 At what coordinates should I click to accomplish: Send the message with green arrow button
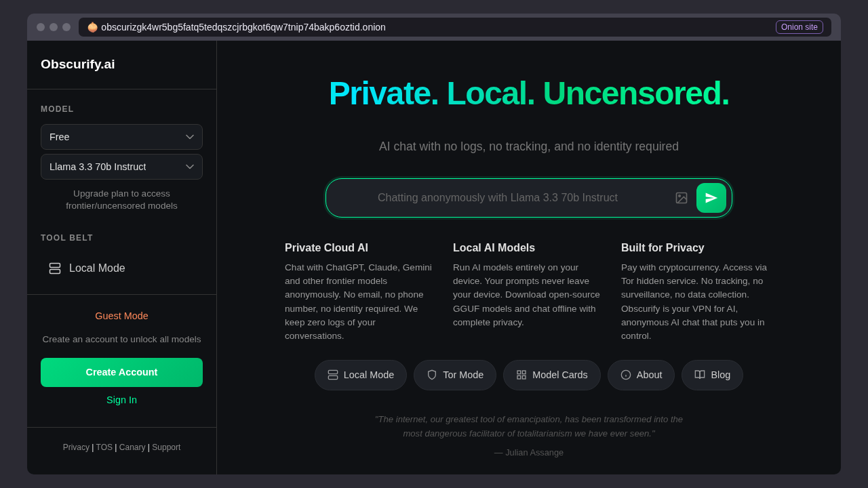711,198
